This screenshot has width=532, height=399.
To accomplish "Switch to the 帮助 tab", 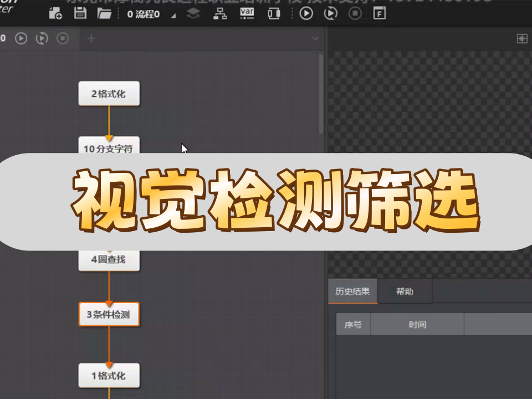I will pyautogui.click(x=405, y=291).
